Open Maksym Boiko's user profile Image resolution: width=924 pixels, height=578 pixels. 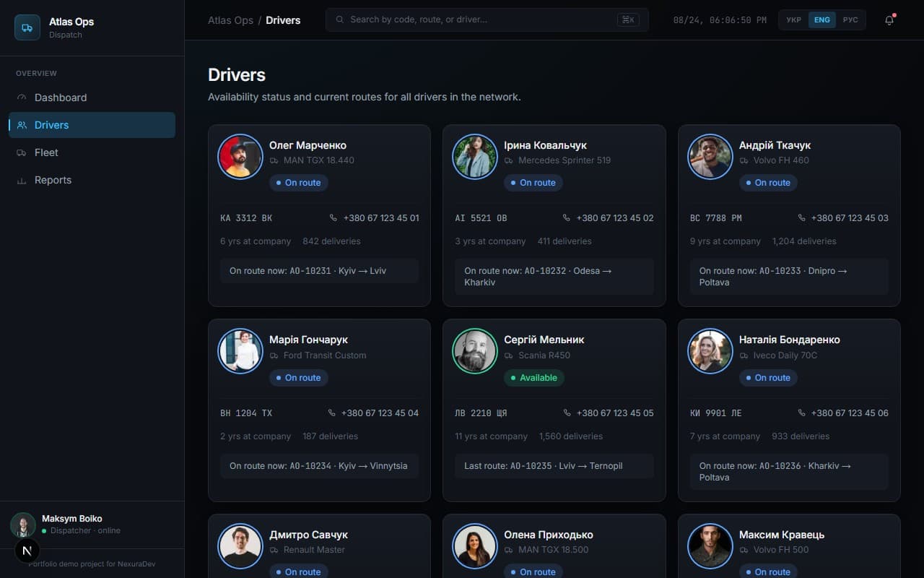(92, 525)
